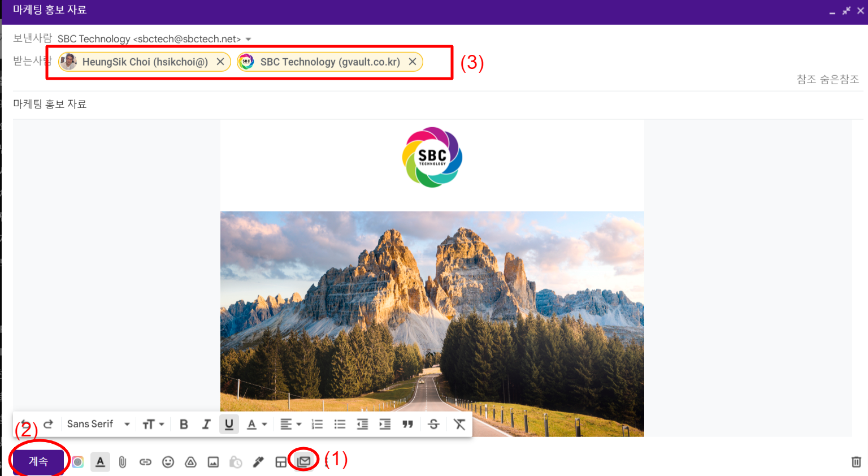Apply blockquote formatting
This screenshot has width=868, height=476.
[x=407, y=424]
